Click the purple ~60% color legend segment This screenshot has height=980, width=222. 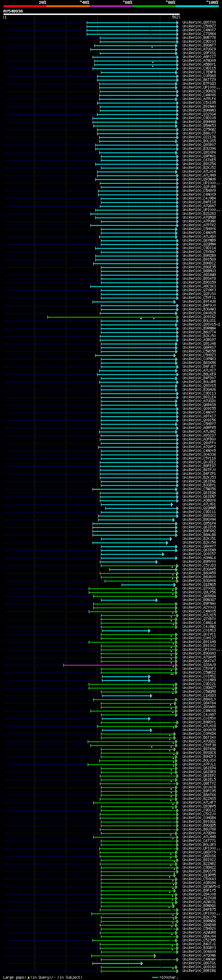pyautogui.click(x=111, y=6)
